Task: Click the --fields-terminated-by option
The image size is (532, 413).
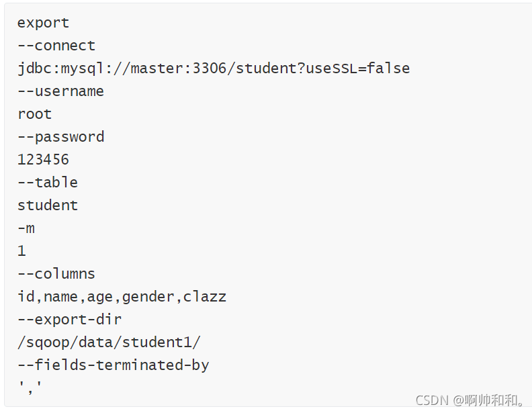Action: [x=114, y=365]
